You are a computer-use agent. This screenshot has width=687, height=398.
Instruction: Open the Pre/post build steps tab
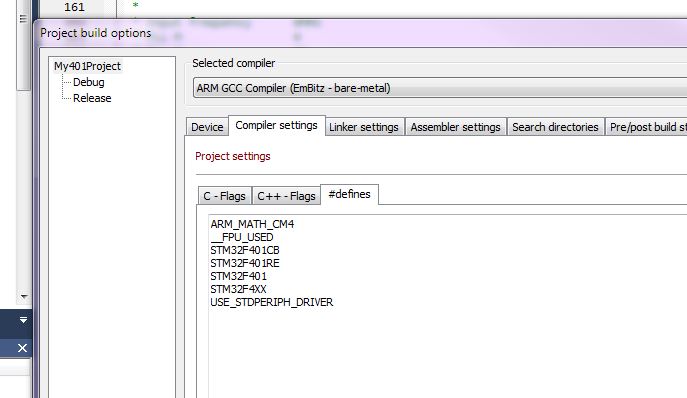click(646, 127)
